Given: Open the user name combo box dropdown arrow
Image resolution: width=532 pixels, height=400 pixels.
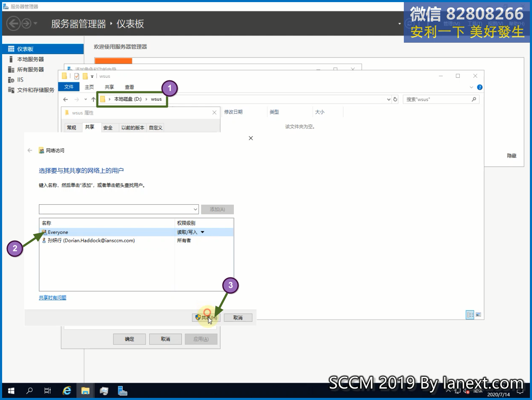Looking at the screenshot, I should [195, 209].
